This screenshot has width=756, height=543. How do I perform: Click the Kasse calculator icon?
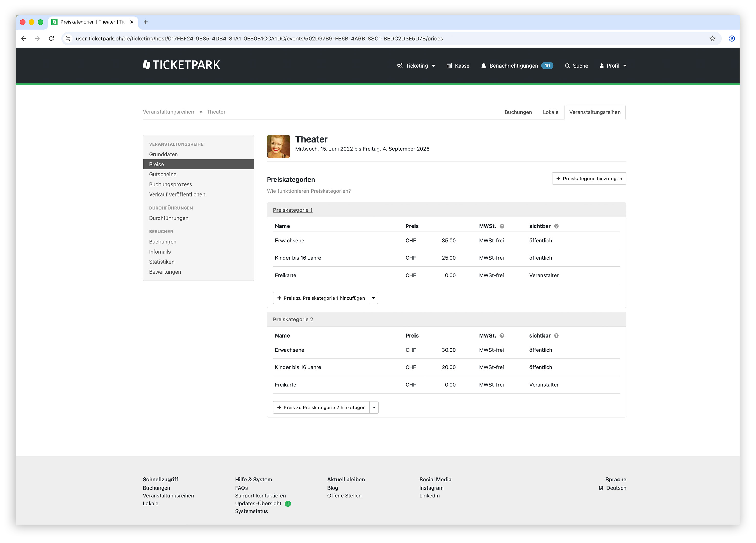click(449, 66)
